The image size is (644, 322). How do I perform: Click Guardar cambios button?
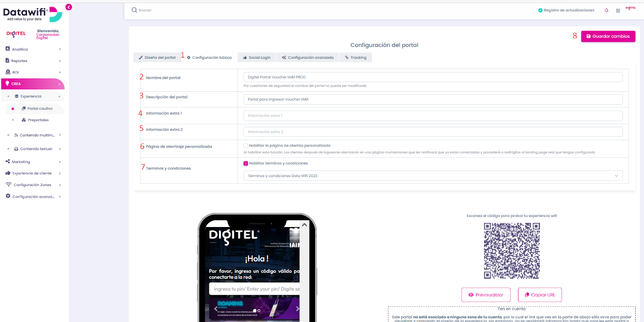pos(608,36)
